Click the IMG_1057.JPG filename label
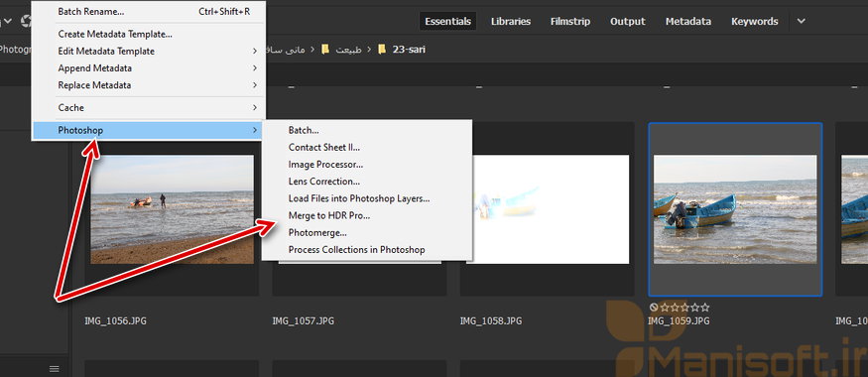The image size is (868, 377). pos(303,320)
